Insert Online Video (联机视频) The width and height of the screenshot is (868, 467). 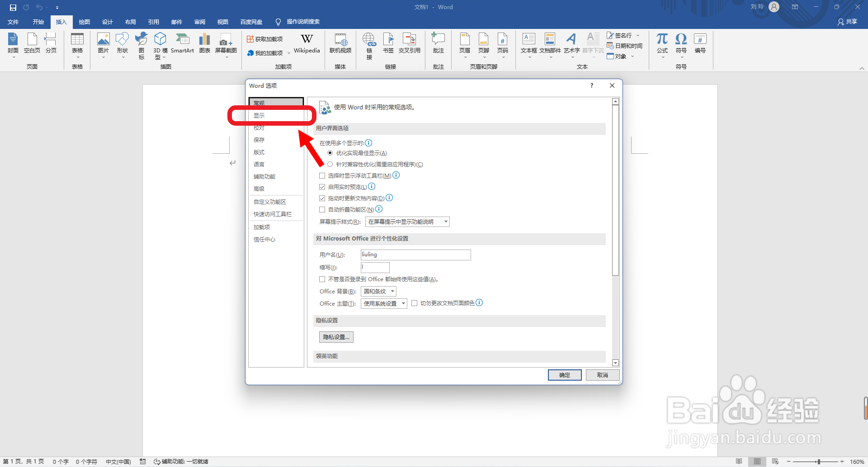pos(340,44)
